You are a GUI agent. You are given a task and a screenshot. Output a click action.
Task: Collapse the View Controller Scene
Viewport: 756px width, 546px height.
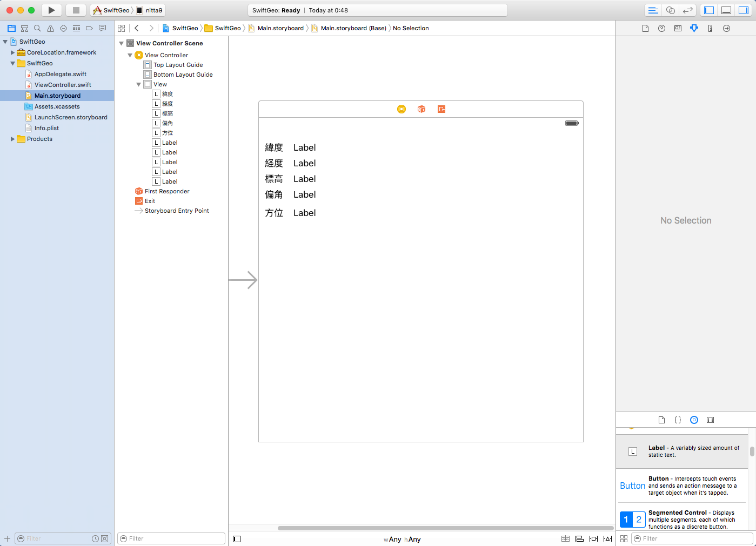click(122, 43)
